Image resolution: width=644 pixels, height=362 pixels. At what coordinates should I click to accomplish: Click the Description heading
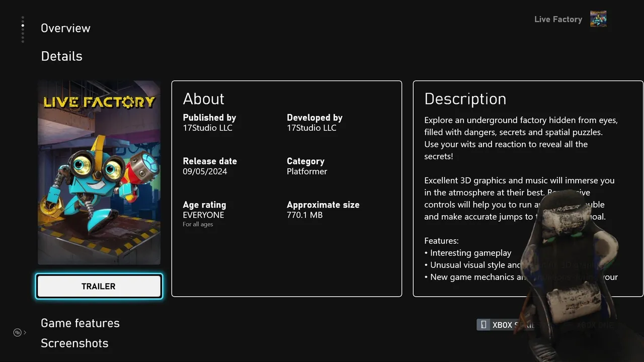click(465, 99)
